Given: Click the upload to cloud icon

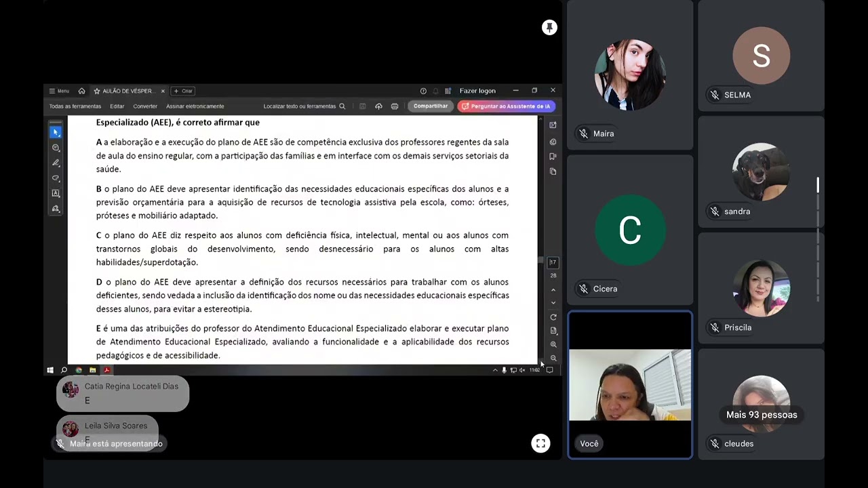Looking at the screenshot, I should (x=378, y=106).
